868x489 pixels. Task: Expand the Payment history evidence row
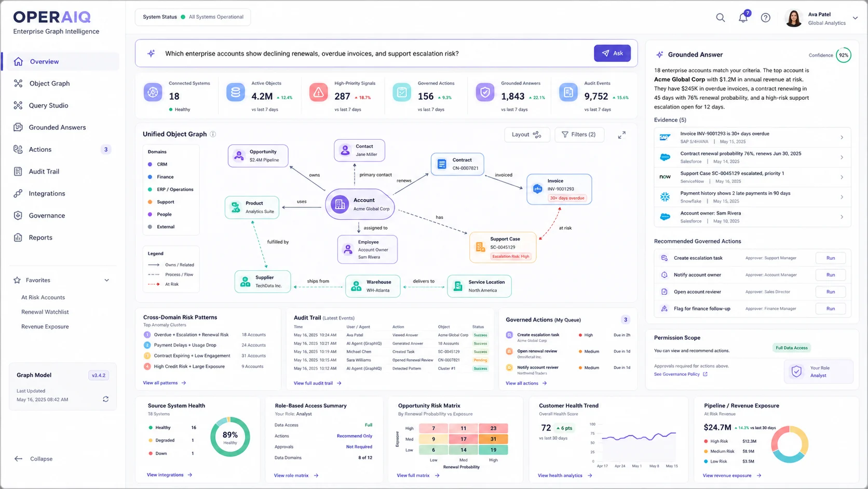tap(752, 197)
